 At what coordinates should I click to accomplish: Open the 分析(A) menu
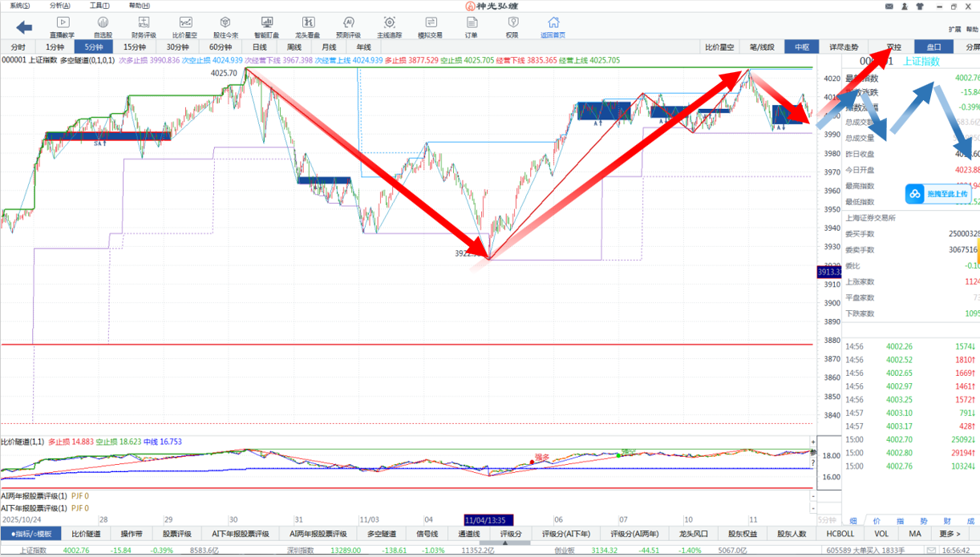(x=59, y=6)
